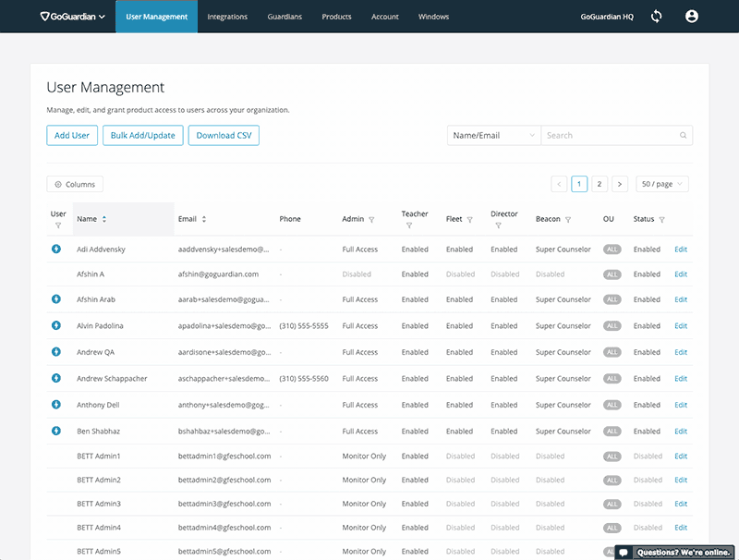739x560 pixels.
Task: Select afshin@goguardian.com email cell
Action: (x=218, y=274)
